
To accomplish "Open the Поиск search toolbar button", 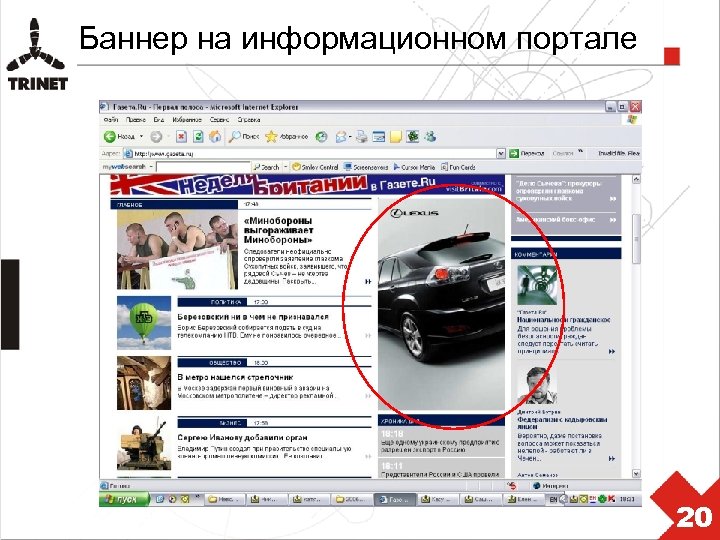I will [x=244, y=136].
